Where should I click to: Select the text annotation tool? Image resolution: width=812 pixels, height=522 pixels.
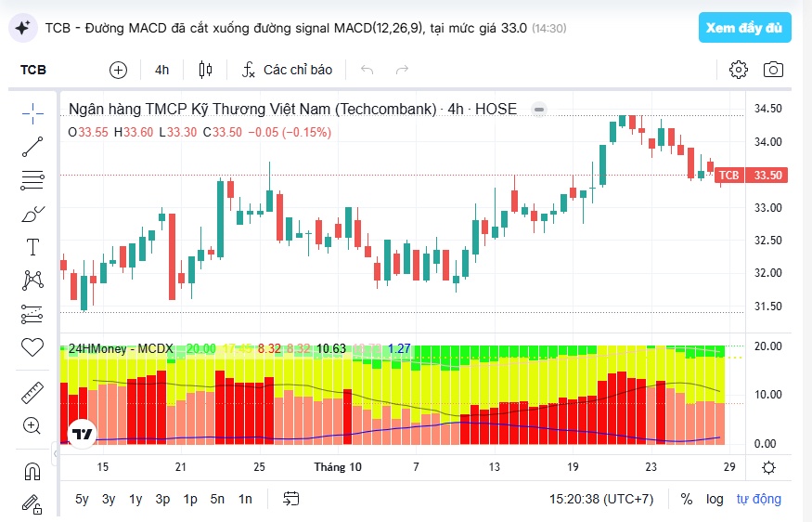[x=32, y=247]
